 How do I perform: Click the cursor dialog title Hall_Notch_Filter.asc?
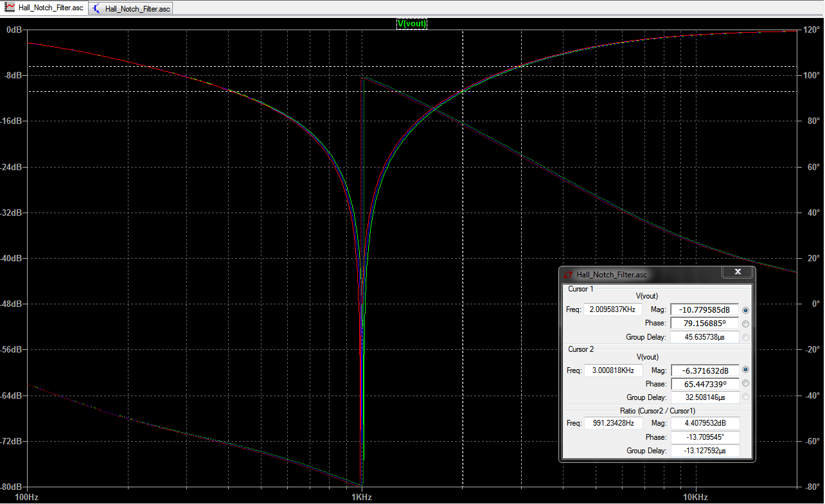(611, 274)
